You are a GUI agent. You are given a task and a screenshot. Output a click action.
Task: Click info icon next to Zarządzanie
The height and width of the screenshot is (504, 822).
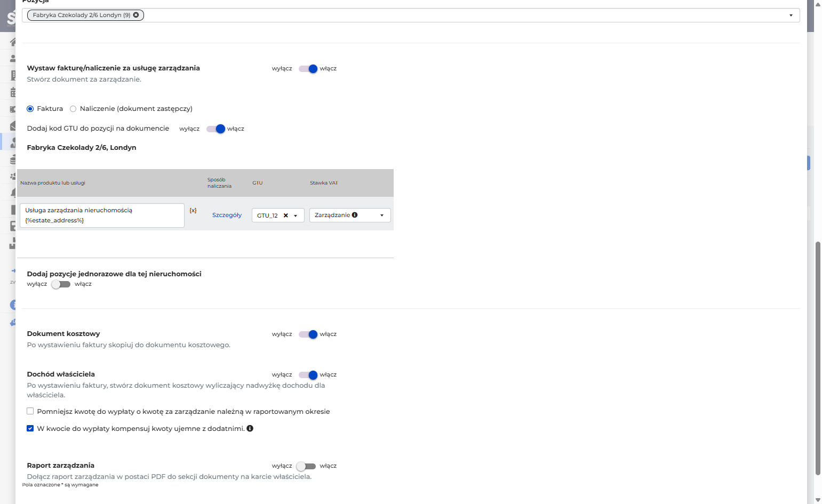tap(355, 215)
